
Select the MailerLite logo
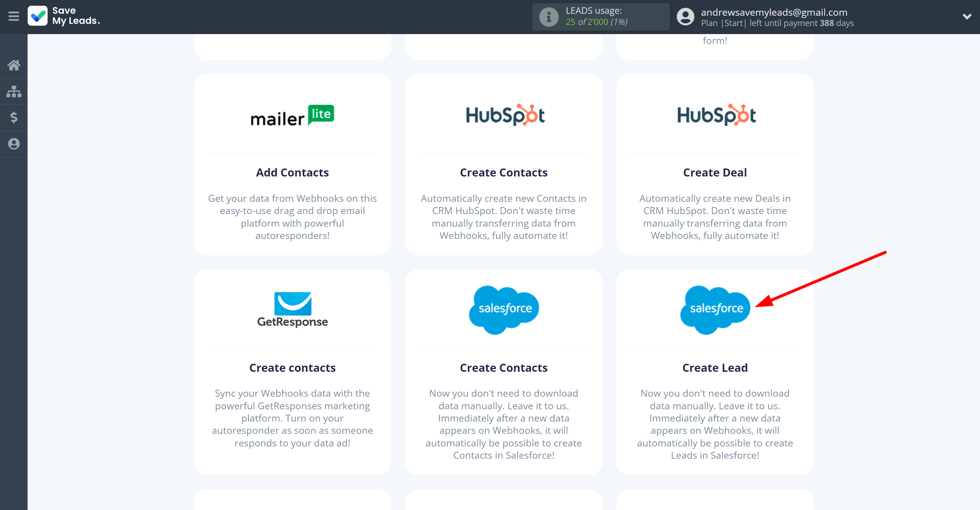292,115
